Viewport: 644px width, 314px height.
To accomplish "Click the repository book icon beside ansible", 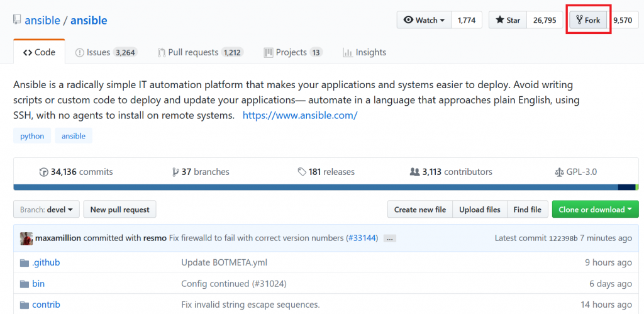I will click(17, 20).
